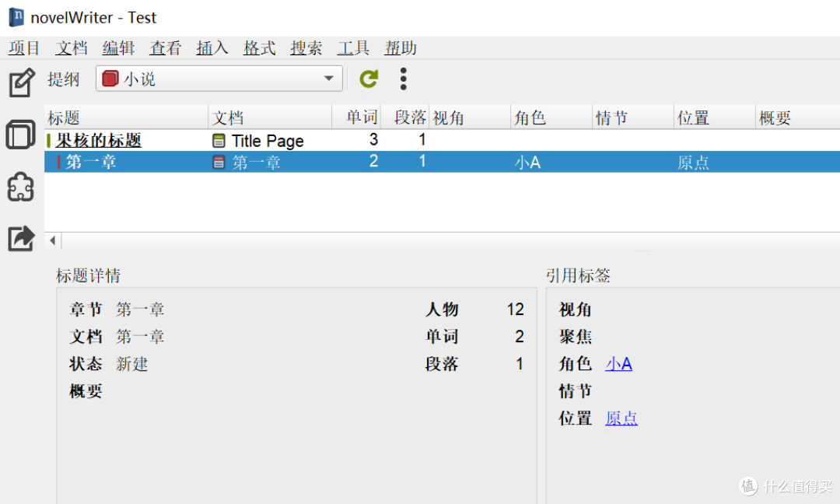Open the 格式 menu
Image resolution: width=840 pixels, height=504 pixels.
(x=259, y=48)
